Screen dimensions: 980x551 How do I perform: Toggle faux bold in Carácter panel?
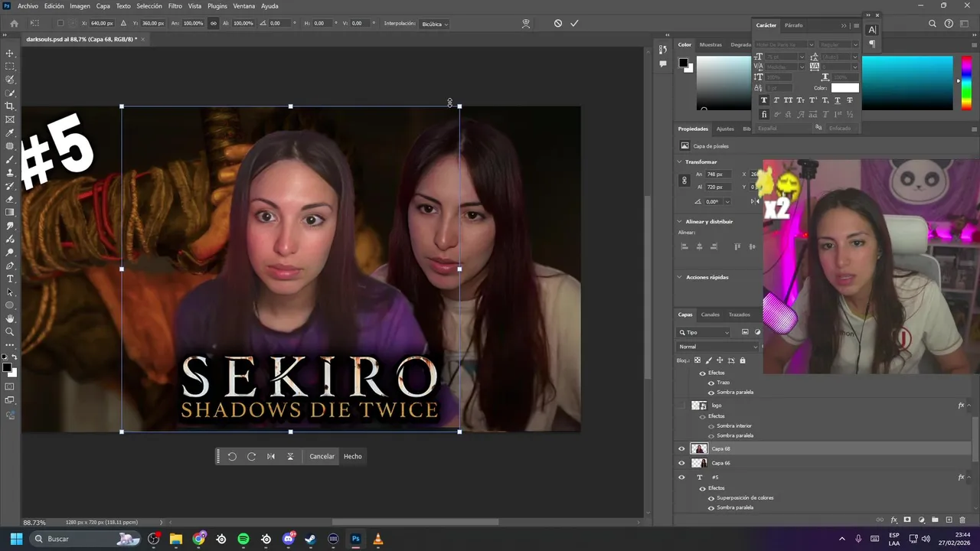[764, 100]
